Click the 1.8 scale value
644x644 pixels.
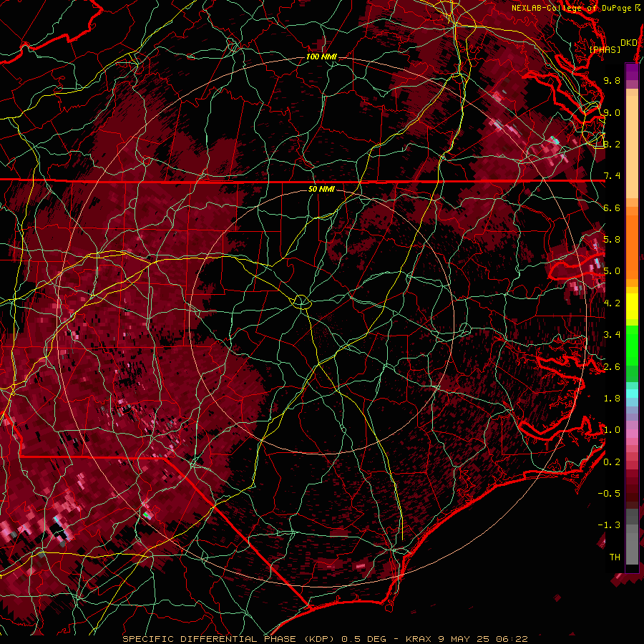pyautogui.click(x=612, y=399)
